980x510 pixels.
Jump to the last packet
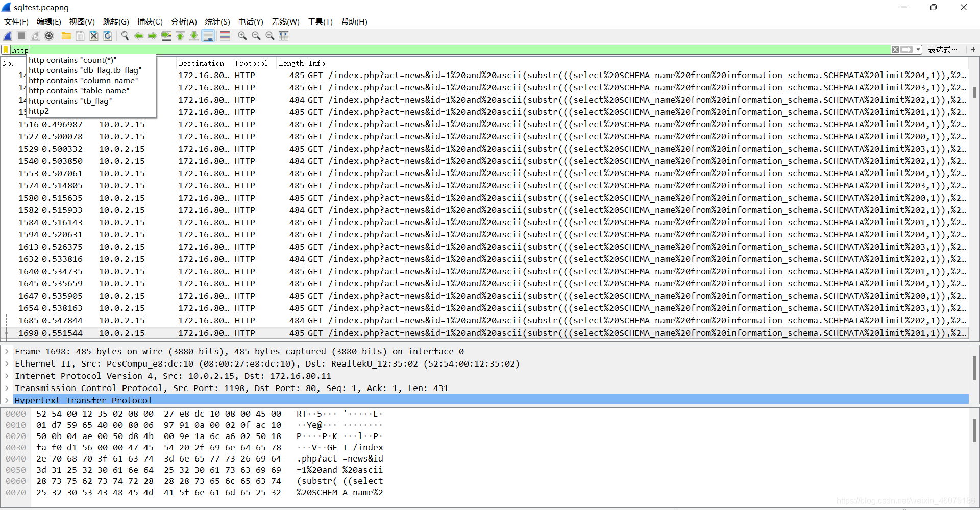194,36
